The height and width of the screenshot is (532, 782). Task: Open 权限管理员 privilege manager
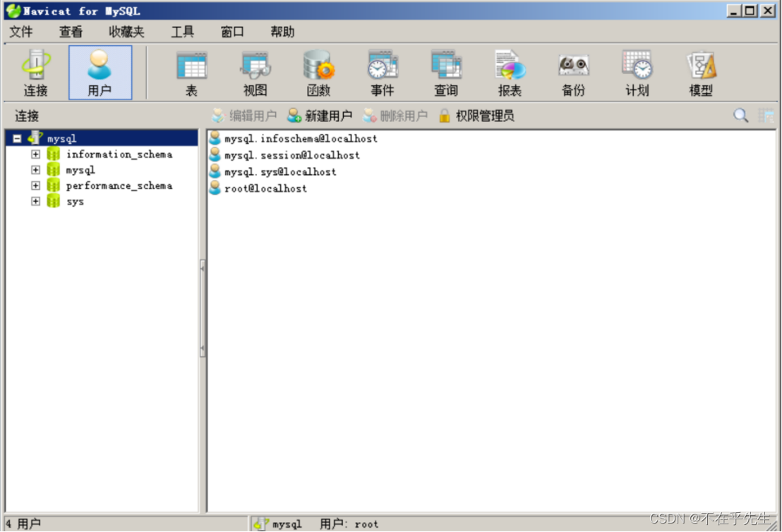coord(476,116)
